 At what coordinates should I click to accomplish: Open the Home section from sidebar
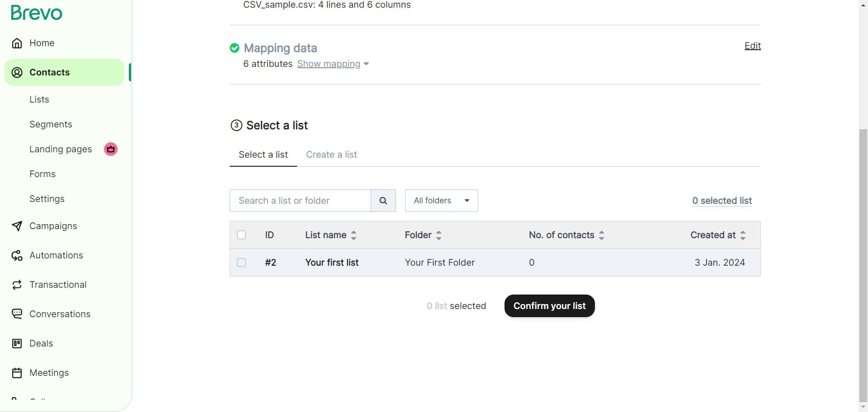pyautogui.click(x=17, y=43)
